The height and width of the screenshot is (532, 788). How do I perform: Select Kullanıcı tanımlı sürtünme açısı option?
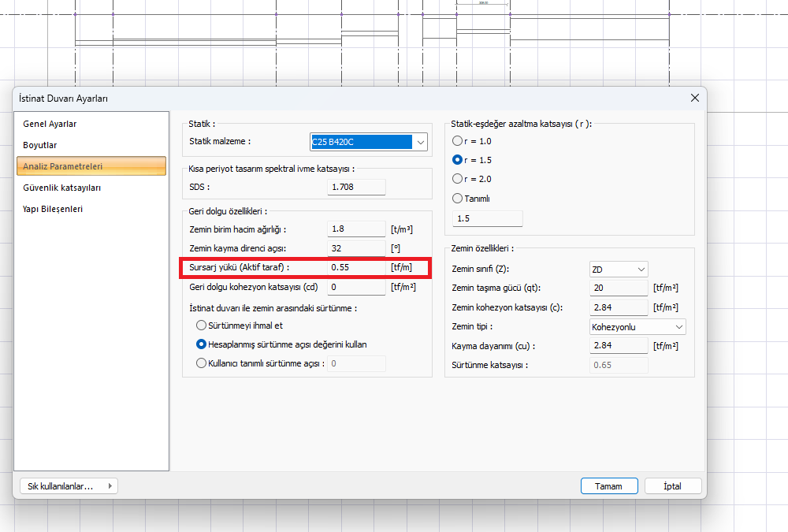pos(201,363)
